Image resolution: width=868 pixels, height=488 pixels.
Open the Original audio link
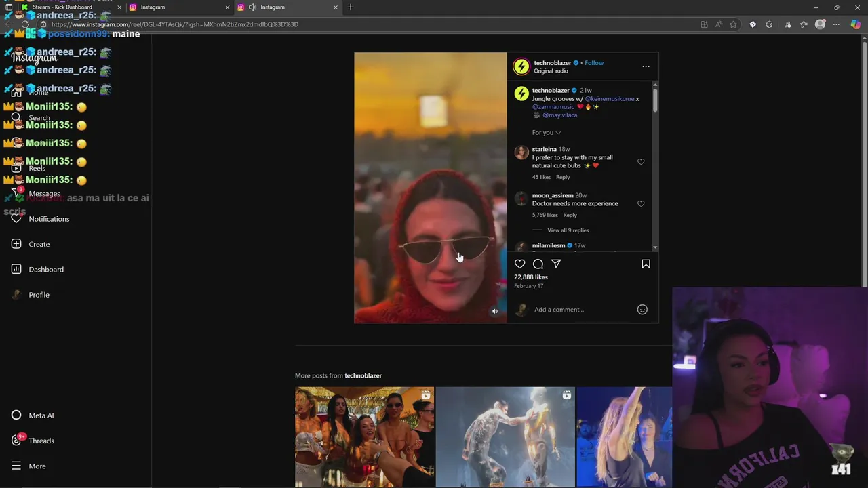tap(551, 71)
